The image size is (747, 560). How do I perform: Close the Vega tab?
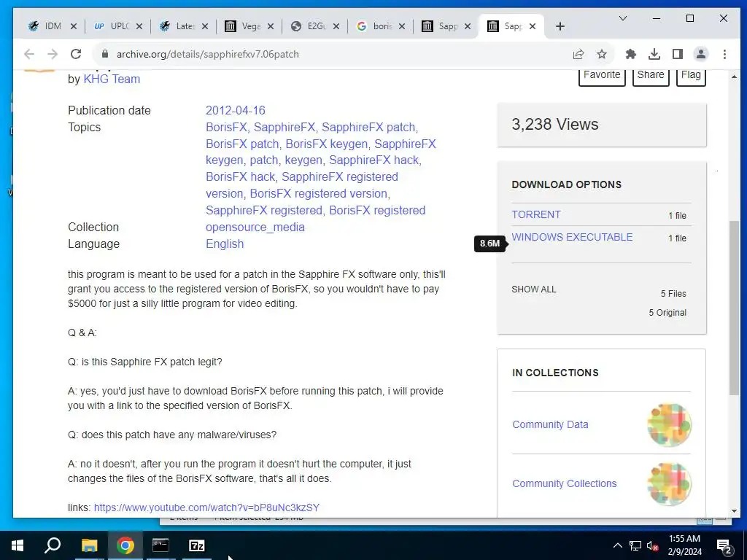(x=271, y=27)
